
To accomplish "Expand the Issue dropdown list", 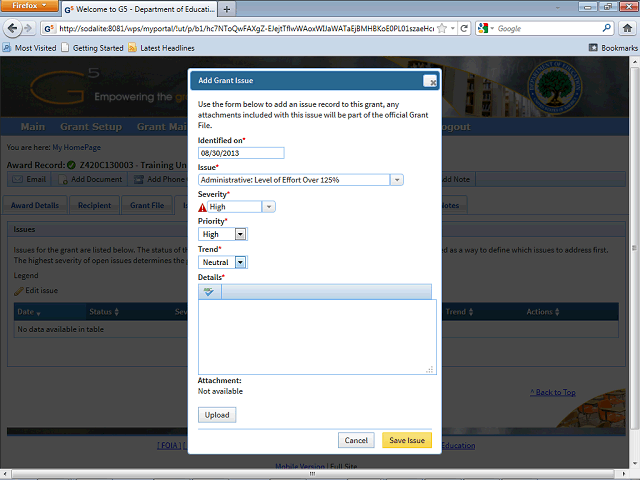I will pyautogui.click(x=397, y=180).
